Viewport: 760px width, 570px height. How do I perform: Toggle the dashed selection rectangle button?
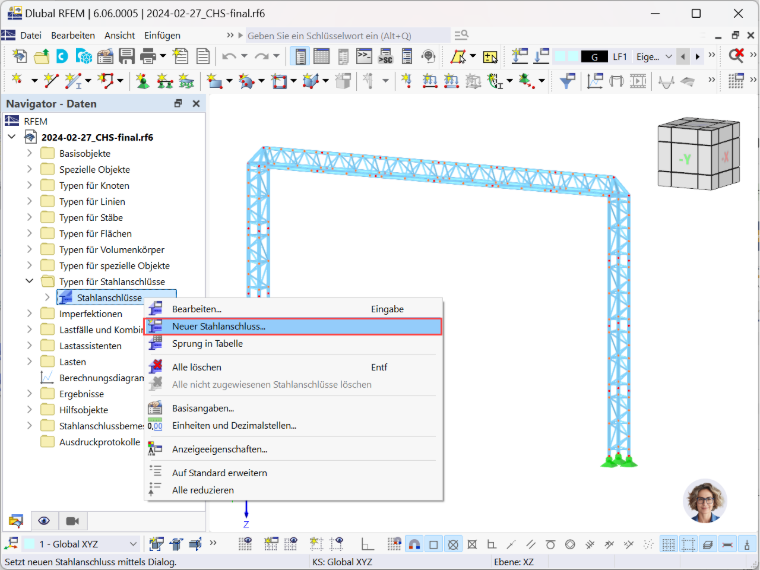[688, 544]
